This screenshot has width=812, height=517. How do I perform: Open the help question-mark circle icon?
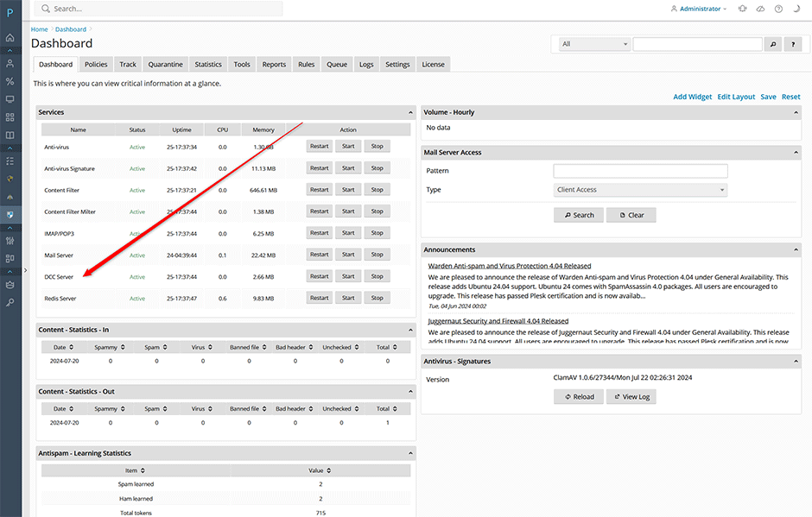coord(778,9)
